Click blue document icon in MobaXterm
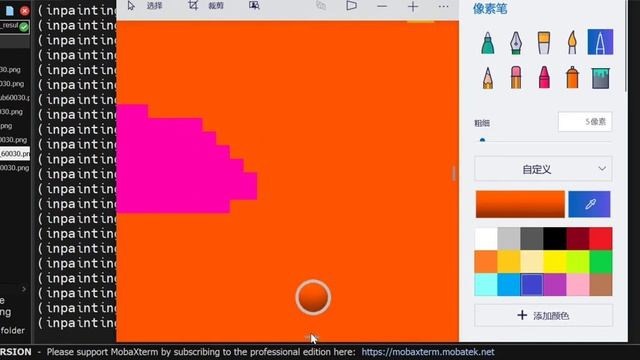640x360 pixels. 9,11
